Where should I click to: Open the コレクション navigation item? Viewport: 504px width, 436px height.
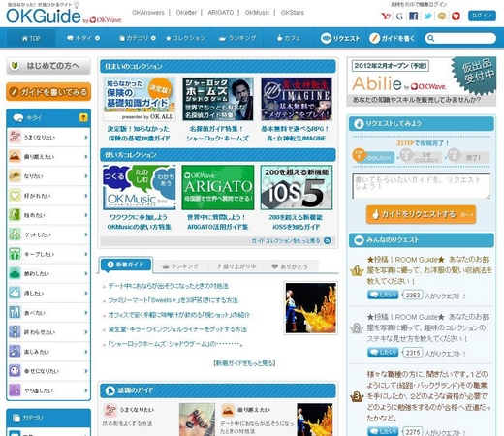pos(185,38)
